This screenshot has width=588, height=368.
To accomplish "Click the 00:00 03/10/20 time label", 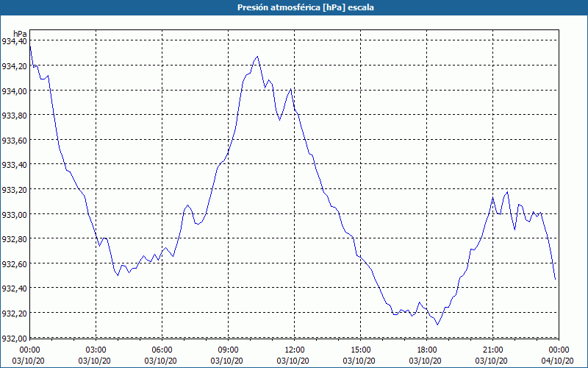I will point(28,355).
